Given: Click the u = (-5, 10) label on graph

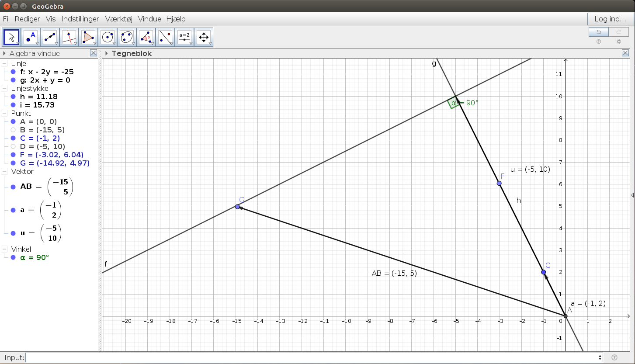Looking at the screenshot, I should coord(530,170).
